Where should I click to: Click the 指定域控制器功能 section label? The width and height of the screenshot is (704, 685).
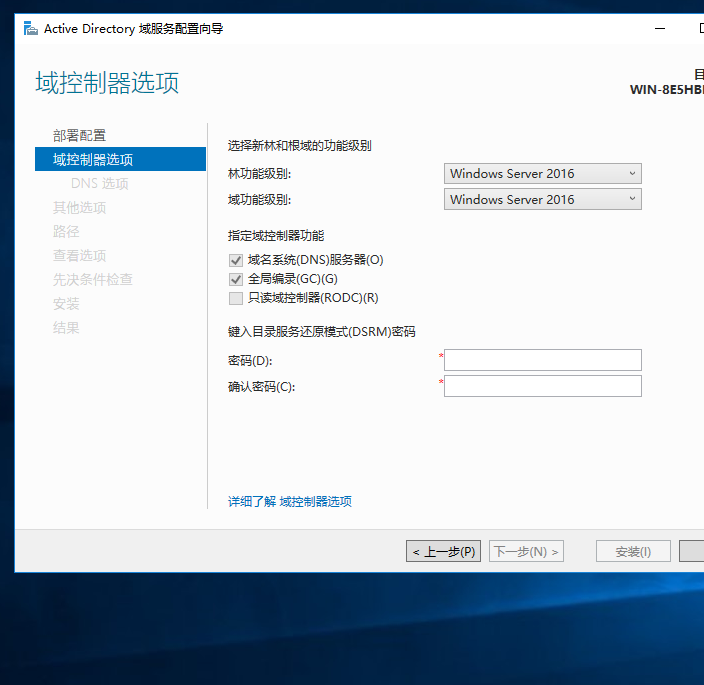pos(276,236)
